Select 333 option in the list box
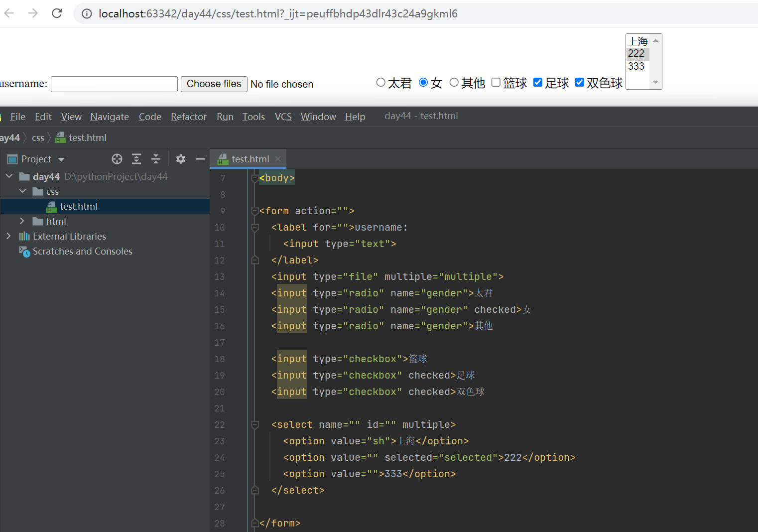Viewport: 758px width, 532px height. 637,66
